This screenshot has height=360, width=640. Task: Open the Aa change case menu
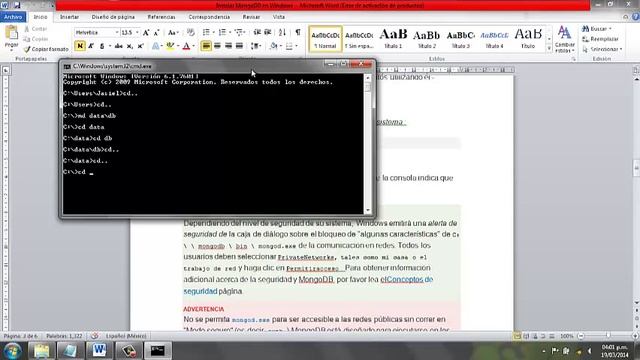coord(173,32)
